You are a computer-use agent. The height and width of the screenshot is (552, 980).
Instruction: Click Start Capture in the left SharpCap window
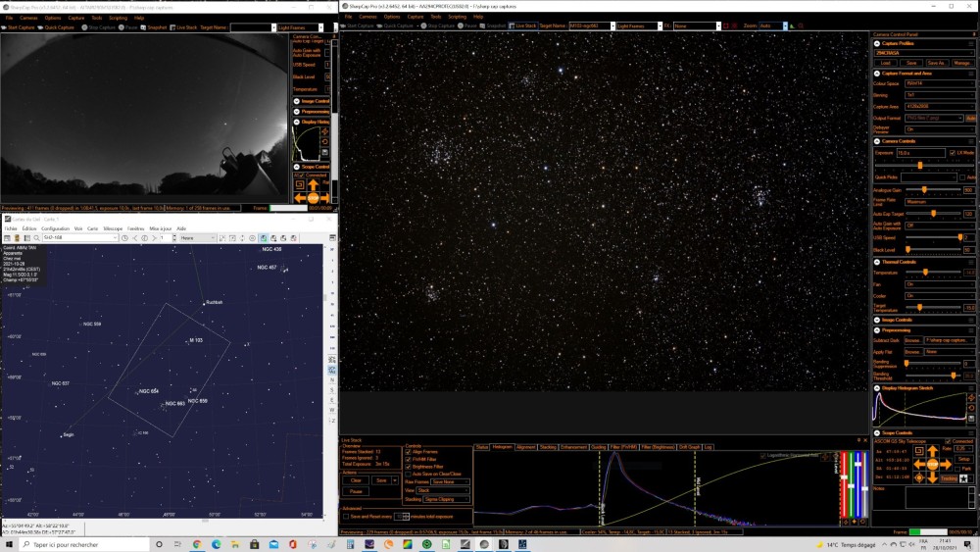click(x=19, y=27)
